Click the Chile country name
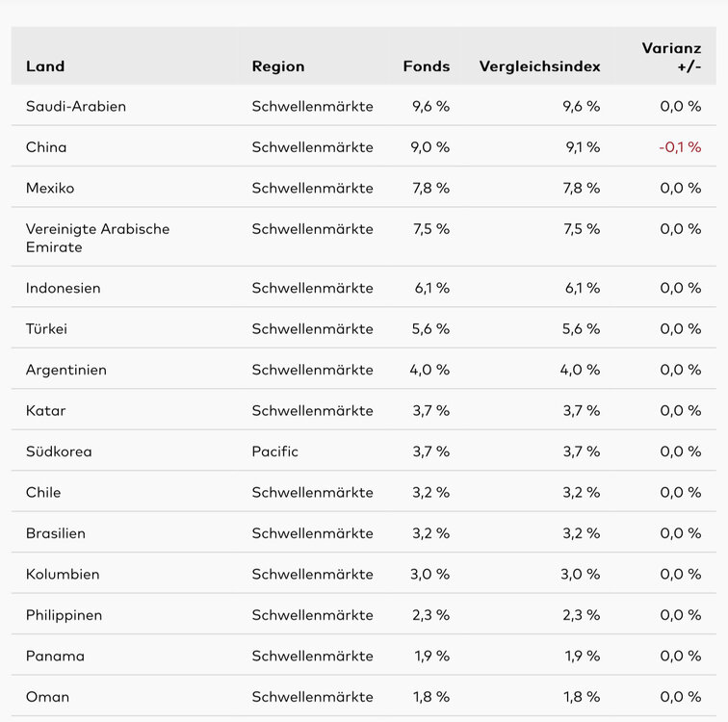This screenshot has width=728, height=722. tap(43, 493)
